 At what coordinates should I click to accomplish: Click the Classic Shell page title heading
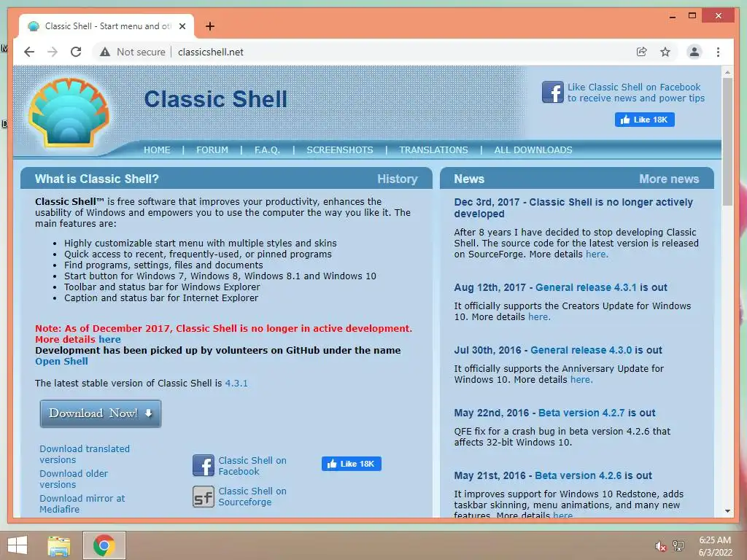click(215, 99)
